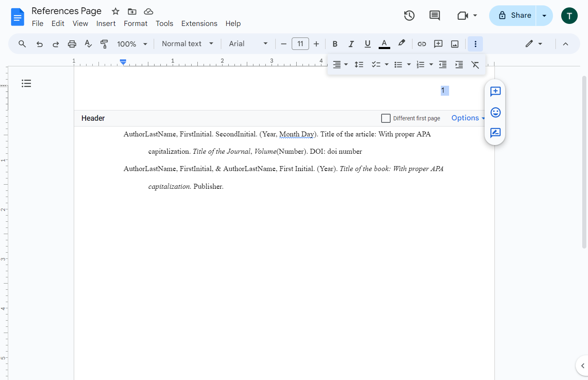Star the References Page document
The image size is (588, 380).
pyautogui.click(x=116, y=12)
